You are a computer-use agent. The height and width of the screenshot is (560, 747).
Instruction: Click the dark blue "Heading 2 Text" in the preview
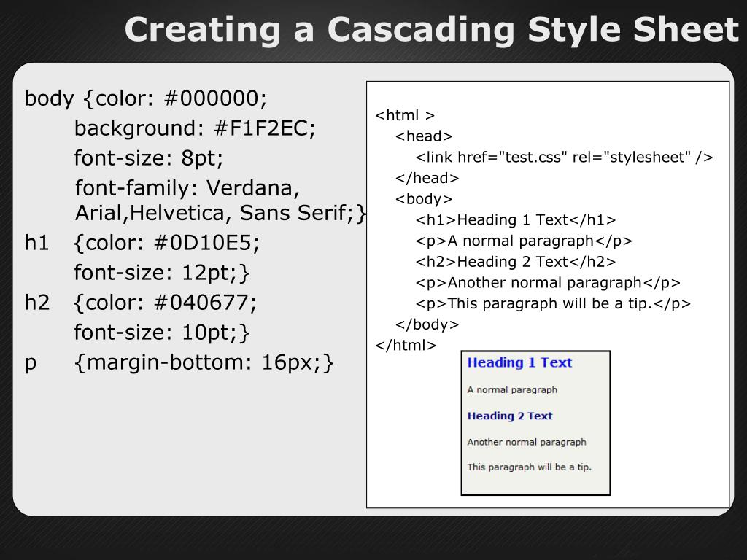[510, 416]
